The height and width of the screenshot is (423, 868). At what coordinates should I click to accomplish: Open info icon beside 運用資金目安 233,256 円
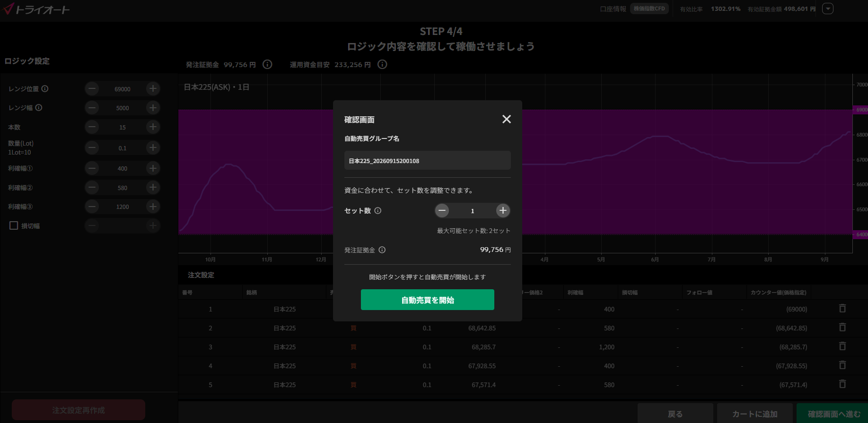click(382, 64)
